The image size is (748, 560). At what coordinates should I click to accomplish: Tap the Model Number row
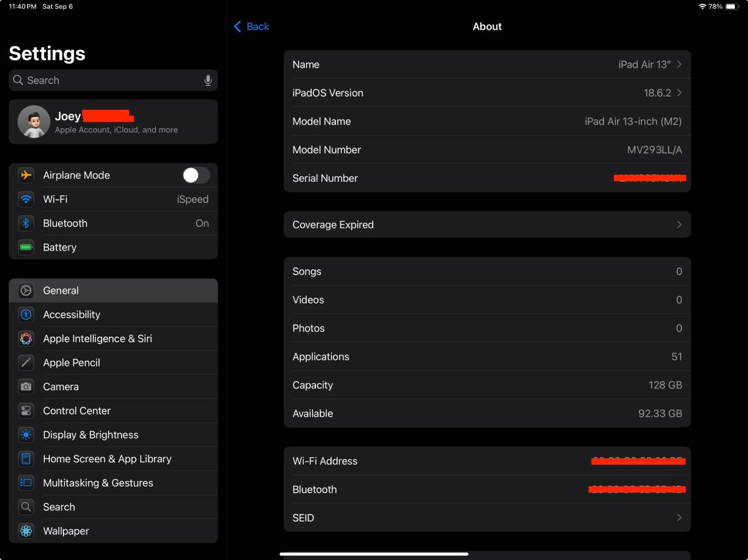point(486,149)
